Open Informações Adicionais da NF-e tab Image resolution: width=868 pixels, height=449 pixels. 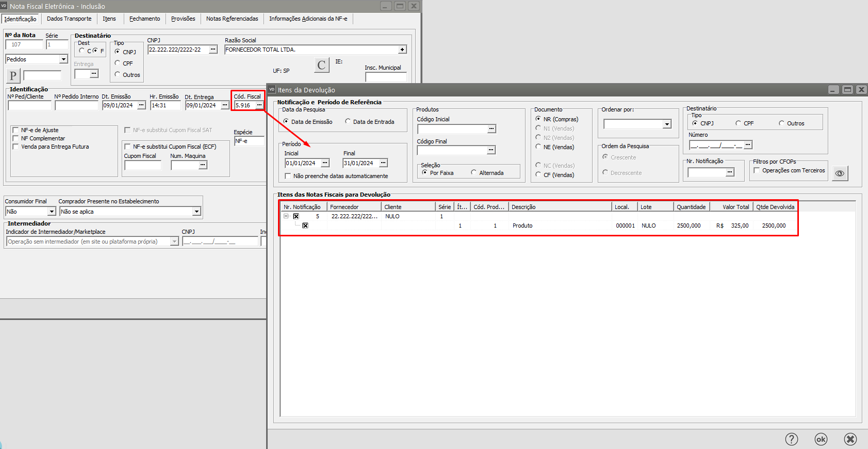(x=308, y=19)
